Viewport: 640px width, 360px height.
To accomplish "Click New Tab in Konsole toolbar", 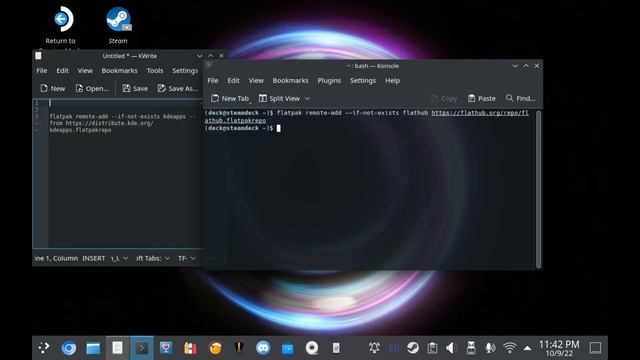I will pyautogui.click(x=230, y=98).
